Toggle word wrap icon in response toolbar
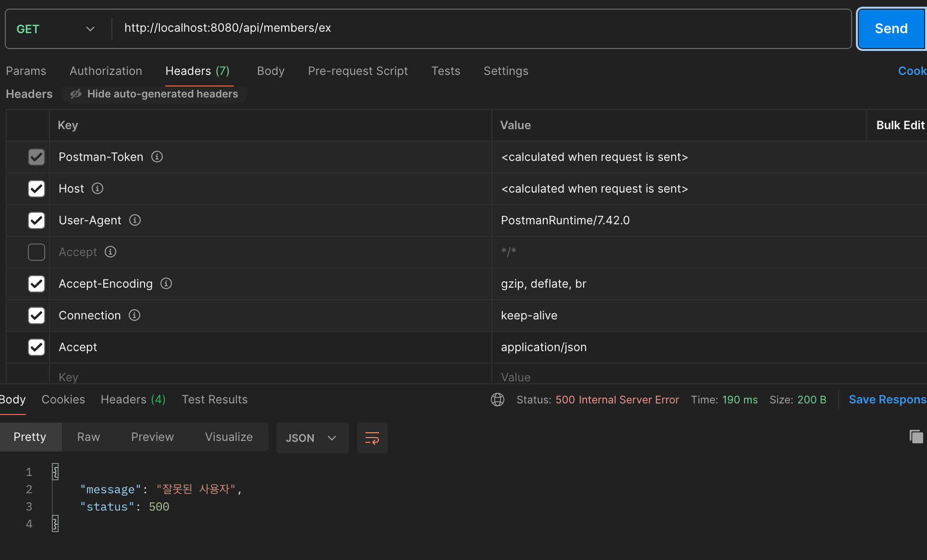Image resolution: width=927 pixels, height=560 pixels. (x=372, y=438)
